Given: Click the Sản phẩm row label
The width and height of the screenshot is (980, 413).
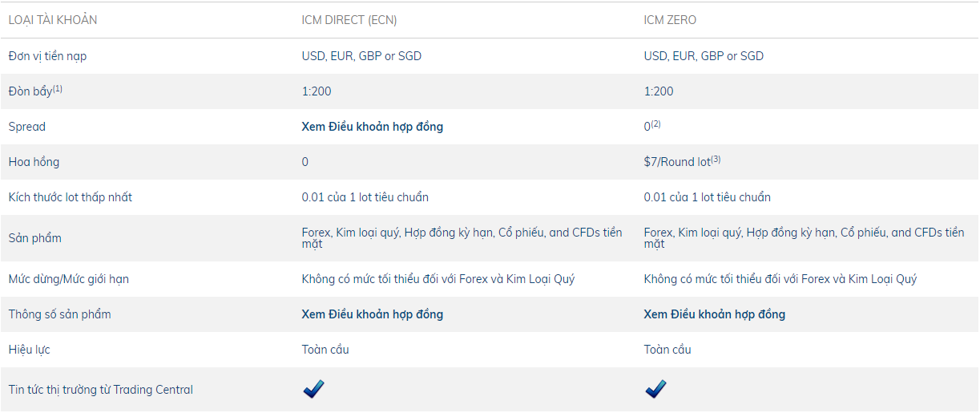Looking at the screenshot, I should click(34, 238).
